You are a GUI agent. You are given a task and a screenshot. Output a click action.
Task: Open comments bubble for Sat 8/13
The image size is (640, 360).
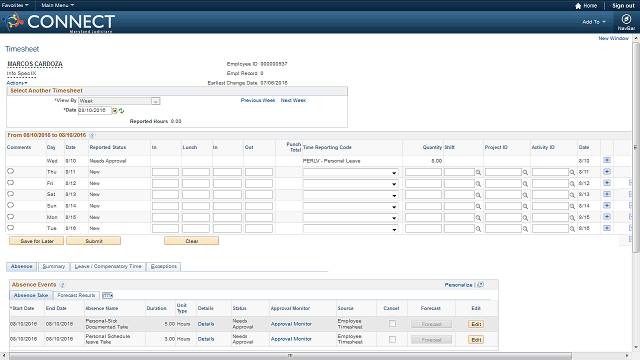click(x=11, y=194)
